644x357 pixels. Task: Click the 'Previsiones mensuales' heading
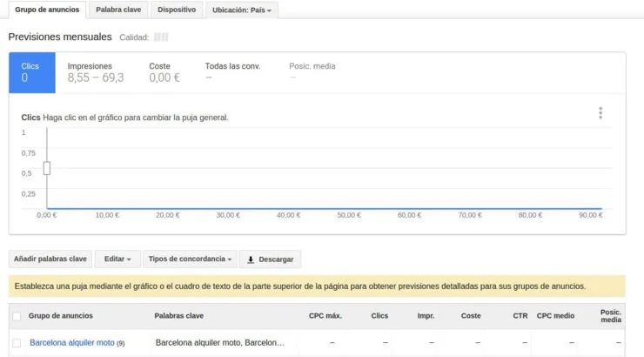pos(60,37)
